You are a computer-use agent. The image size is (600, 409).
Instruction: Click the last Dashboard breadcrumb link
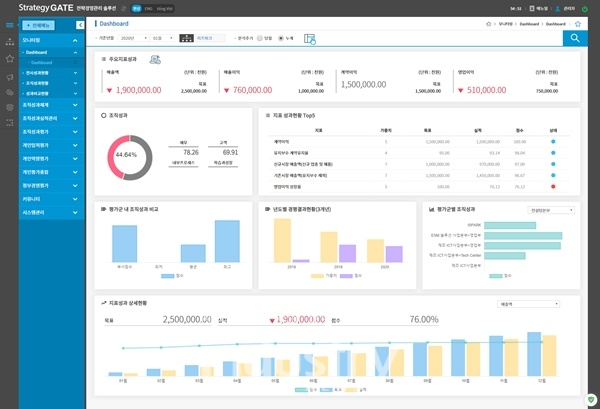coord(556,24)
